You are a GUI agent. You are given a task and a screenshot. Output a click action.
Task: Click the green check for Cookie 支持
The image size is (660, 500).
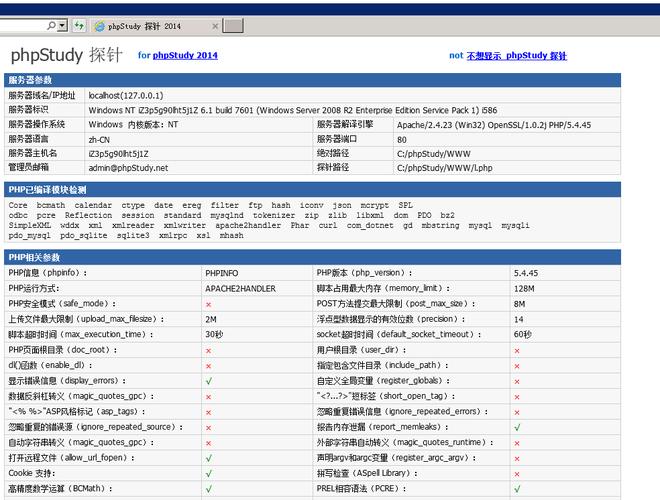209,473
